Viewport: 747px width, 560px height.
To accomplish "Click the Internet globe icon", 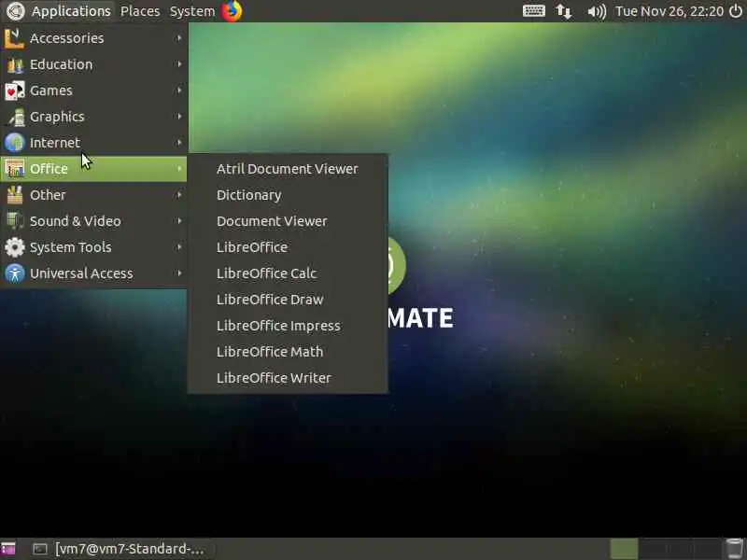I will [x=14, y=143].
